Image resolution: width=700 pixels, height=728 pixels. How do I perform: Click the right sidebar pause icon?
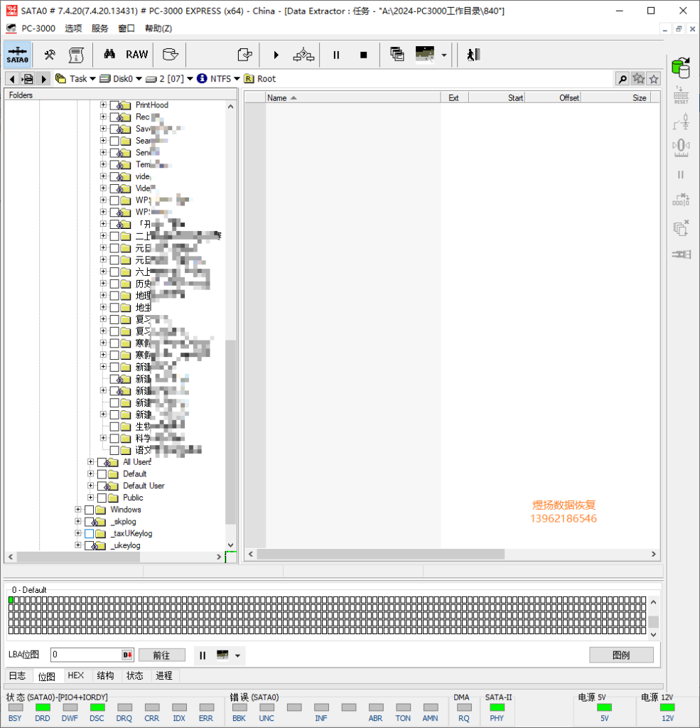coord(681,175)
